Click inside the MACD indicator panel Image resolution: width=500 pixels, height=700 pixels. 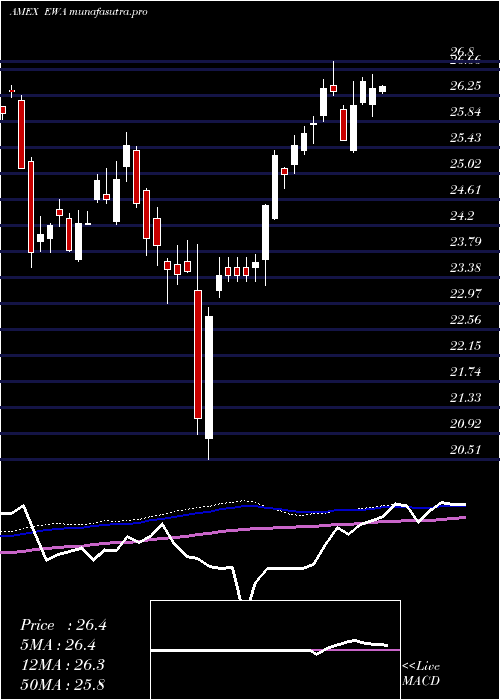click(275, 650)
